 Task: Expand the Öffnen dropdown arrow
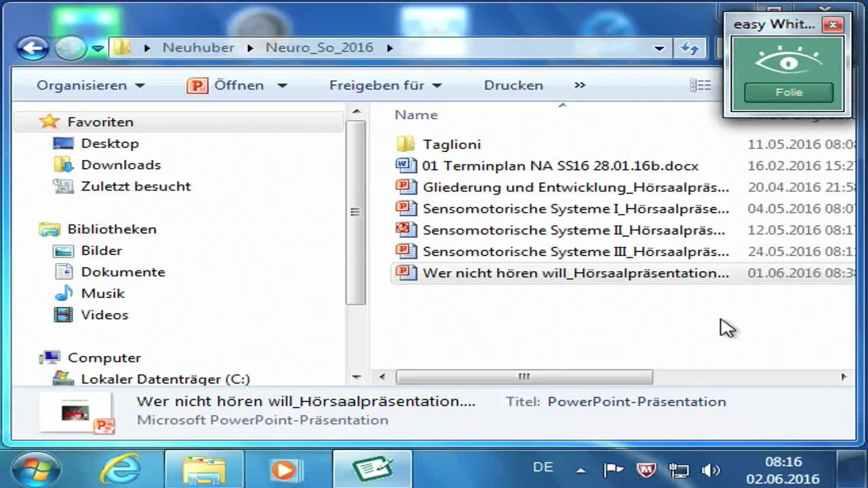282,85
